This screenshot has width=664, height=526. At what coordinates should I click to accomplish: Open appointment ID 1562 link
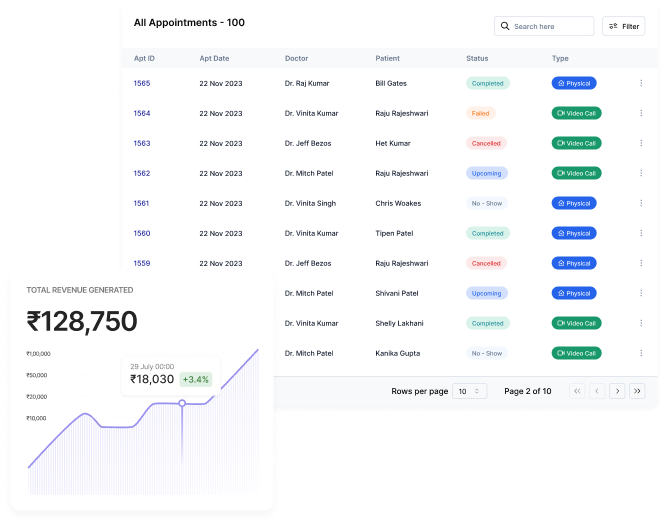tap(142, 173)
